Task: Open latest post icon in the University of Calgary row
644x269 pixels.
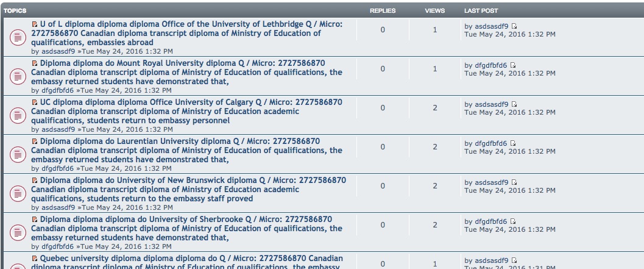Action: pyautogui.click(x=515, y=104)
